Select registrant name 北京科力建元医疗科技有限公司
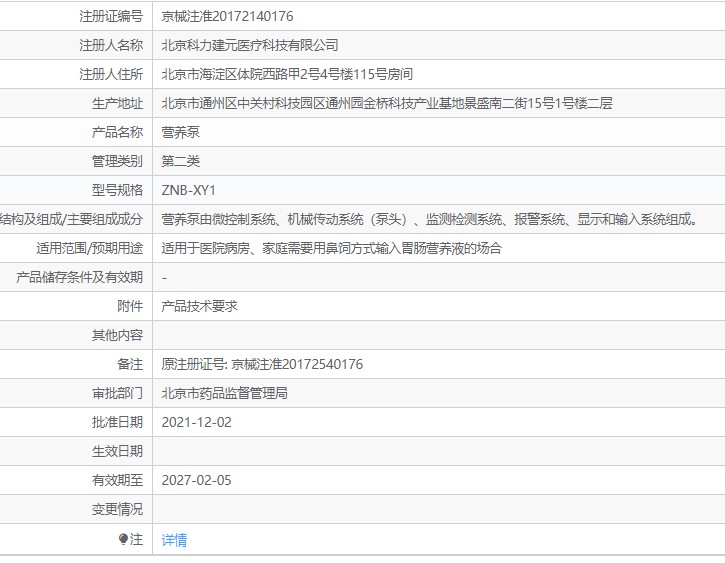725x563 pixels. (x=250, y=45)
